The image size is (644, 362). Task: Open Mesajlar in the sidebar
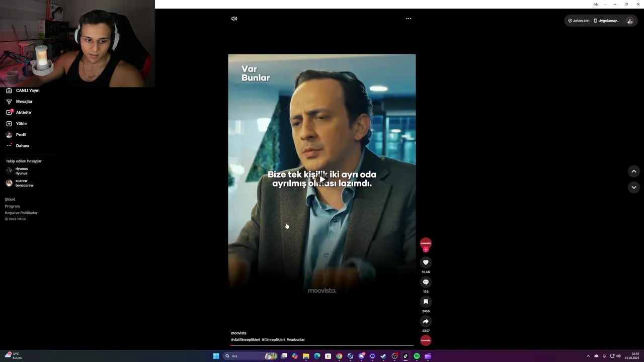pos(20,102)
